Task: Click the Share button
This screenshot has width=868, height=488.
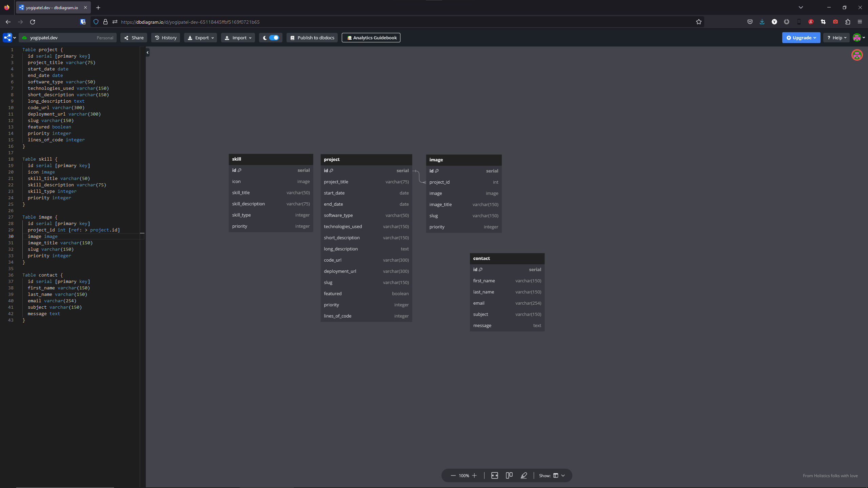Action: click(x=134, y=38)
